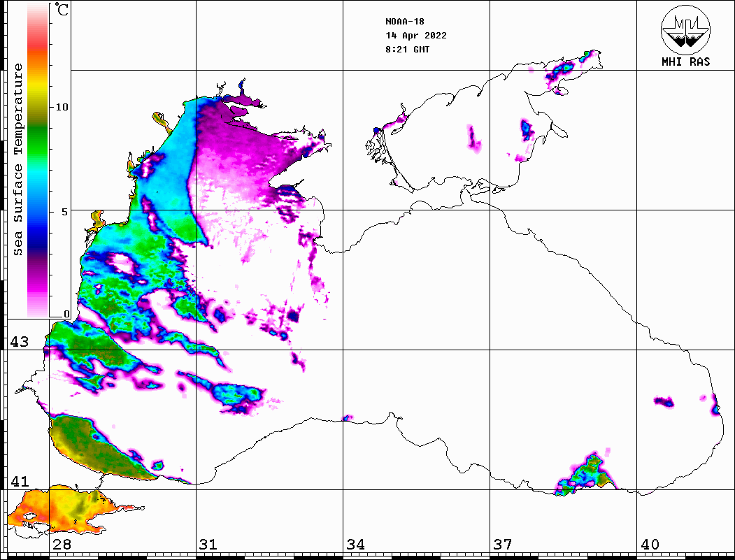Click the time '8:21 GMT'
The image size is (735, 560).
pos(408,50)
